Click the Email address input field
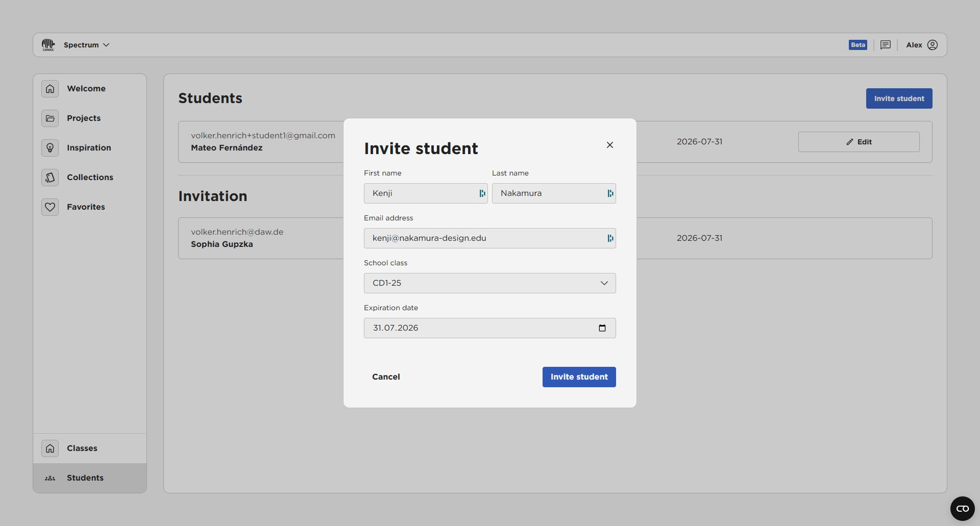980x526 pixels. [485, 238]
